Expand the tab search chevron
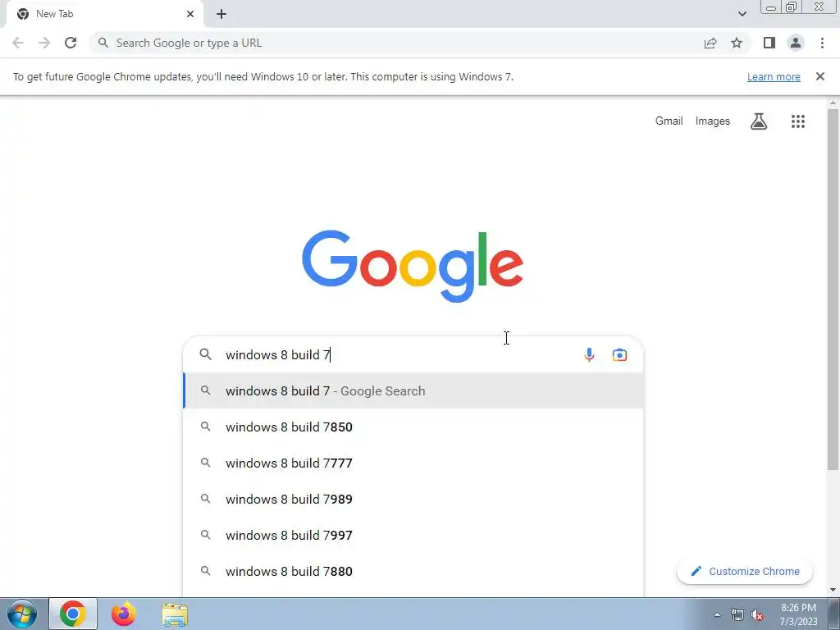The width and height of the screenshot is (840, 630). tap(742, 14)
